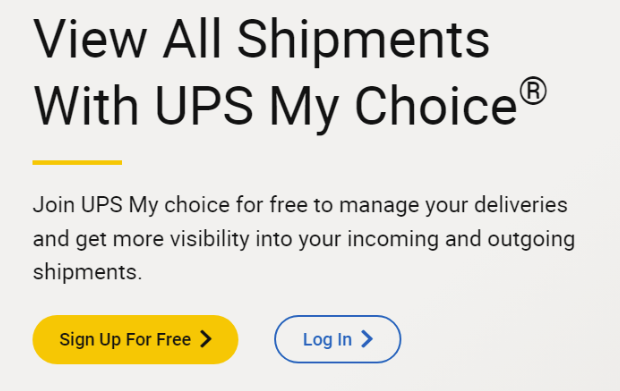
Task: Click the word "View" starting the heading
Action: click(x=91, y=40)
